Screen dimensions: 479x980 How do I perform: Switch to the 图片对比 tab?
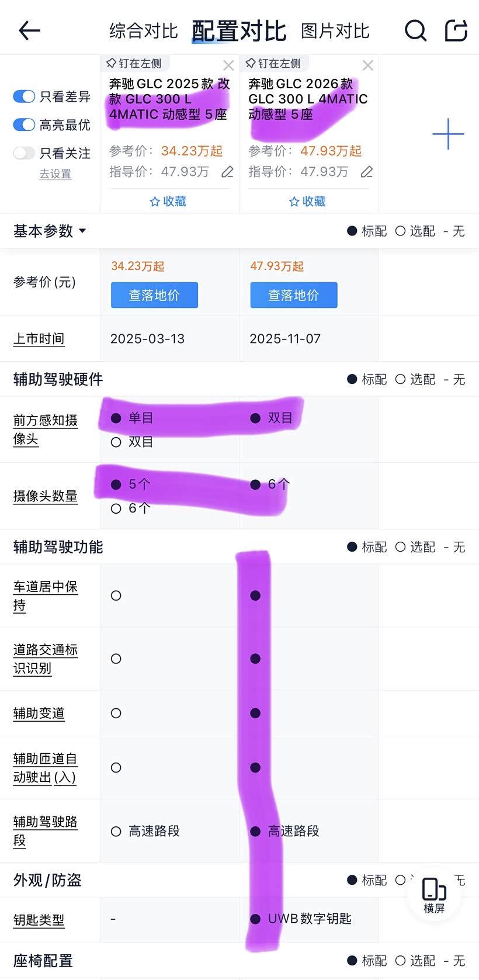tap(335, 31)
